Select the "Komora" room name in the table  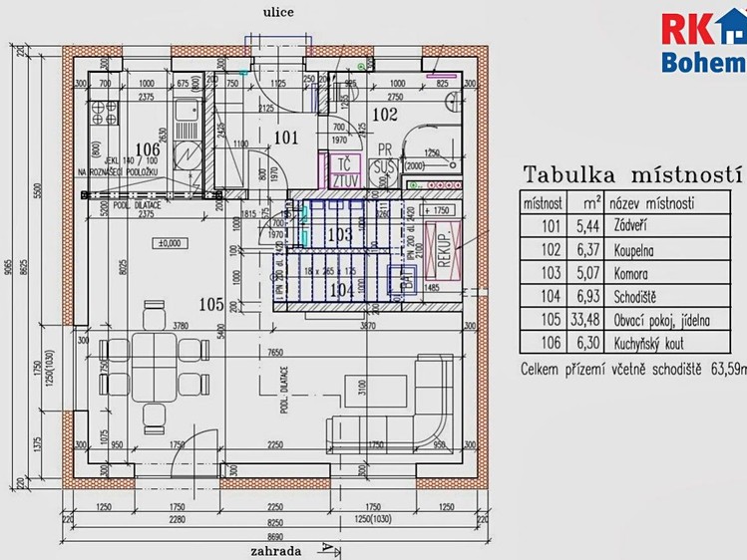pyautogui.click(x=630, y=274)
